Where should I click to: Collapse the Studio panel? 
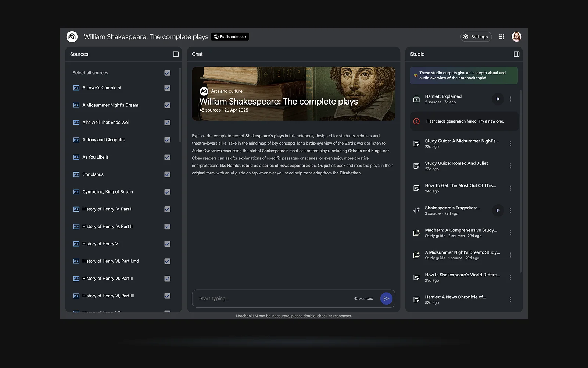pos(516,54)
